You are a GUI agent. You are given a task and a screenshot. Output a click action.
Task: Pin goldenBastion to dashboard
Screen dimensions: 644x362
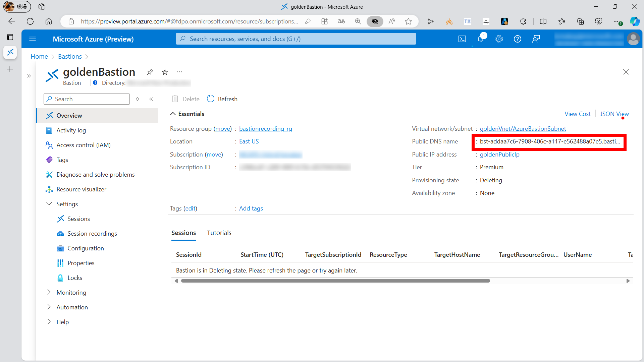click(x=150, y=72)
